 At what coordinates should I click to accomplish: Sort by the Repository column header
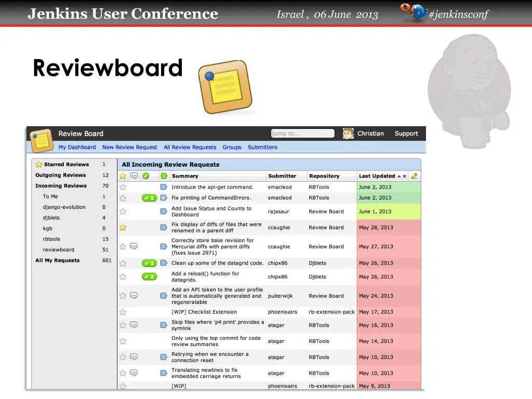(324, 176)
